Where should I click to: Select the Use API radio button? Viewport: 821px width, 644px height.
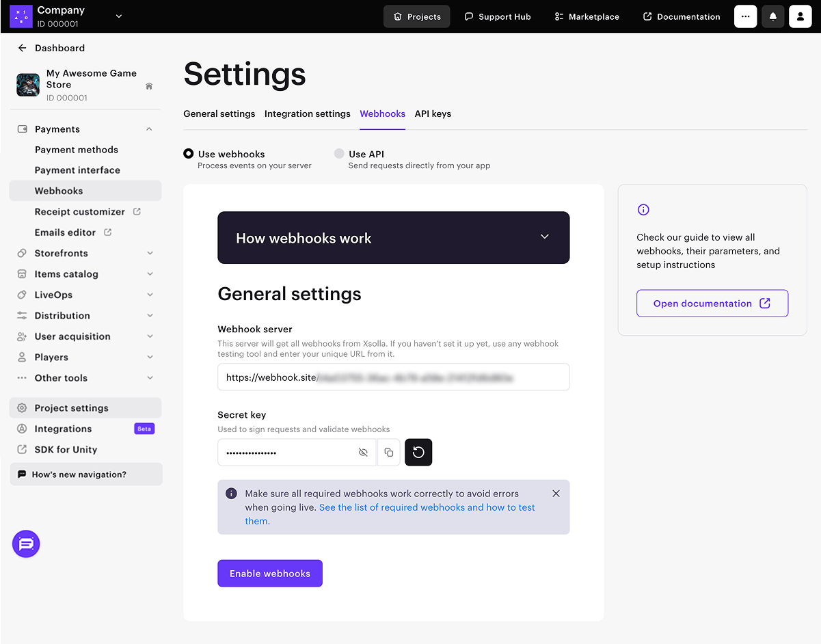tap(339, 154)
